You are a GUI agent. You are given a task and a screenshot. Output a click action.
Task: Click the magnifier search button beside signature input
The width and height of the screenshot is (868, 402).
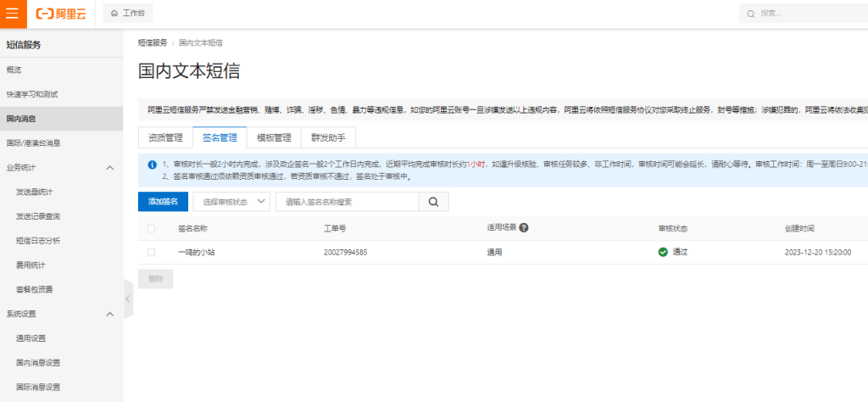pyautogui.click(x=433, y=202)
